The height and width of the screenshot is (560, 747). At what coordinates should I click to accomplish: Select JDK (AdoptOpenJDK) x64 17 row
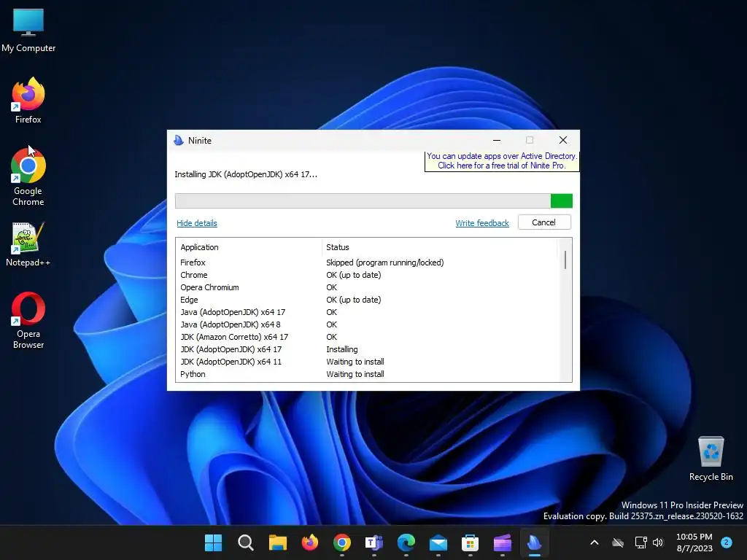click(x=367, y=349)
